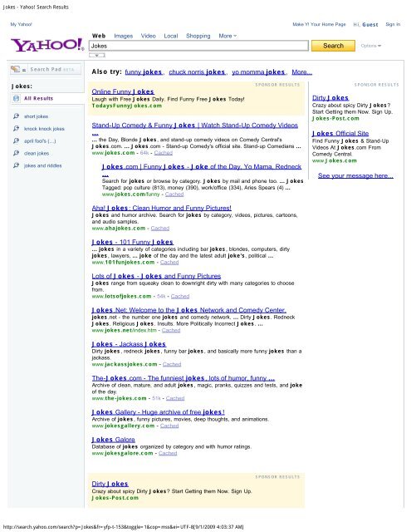Click search icon beside clean jokes
The image size is (411, 532).
pyautogui.click(x=16, y=153)
